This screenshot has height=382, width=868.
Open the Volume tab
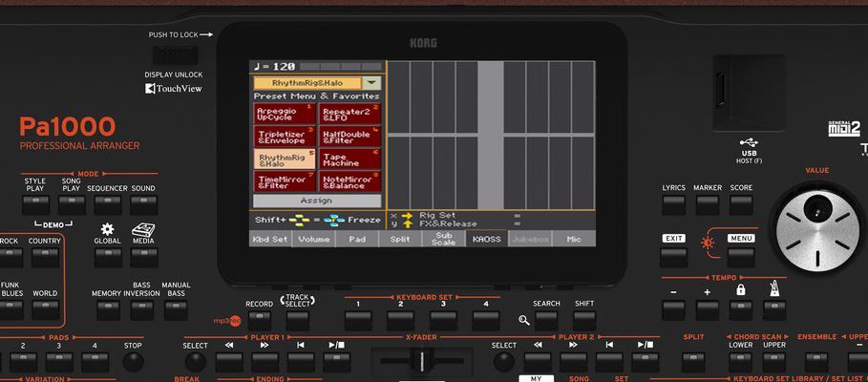[x=313, y=239]
